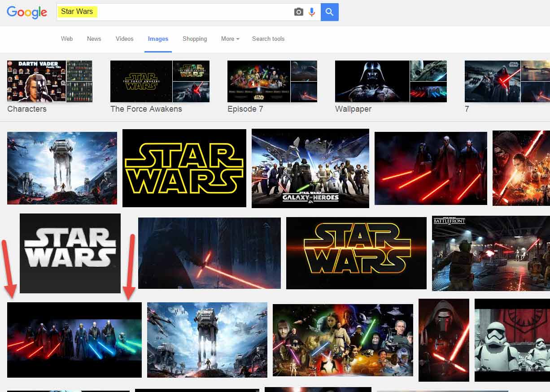
Task: Open first-row AT-AT walker battle image
Action: point(62,168)
